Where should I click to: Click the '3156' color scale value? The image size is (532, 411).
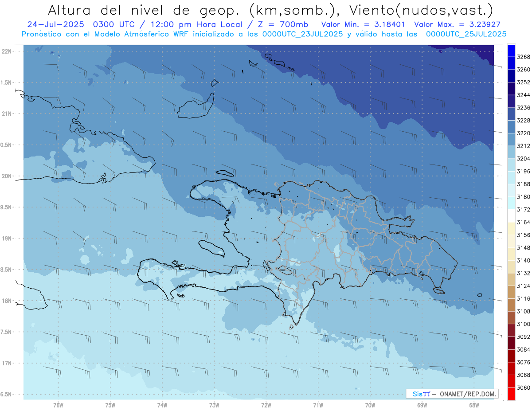pyautogui.click(x=524, y=235)
